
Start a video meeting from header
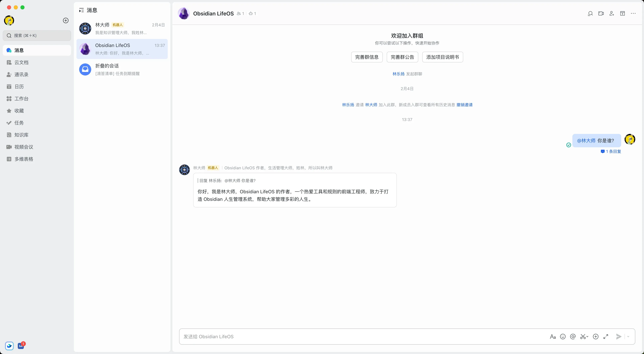pyautogui.click(x=601, y=14)
